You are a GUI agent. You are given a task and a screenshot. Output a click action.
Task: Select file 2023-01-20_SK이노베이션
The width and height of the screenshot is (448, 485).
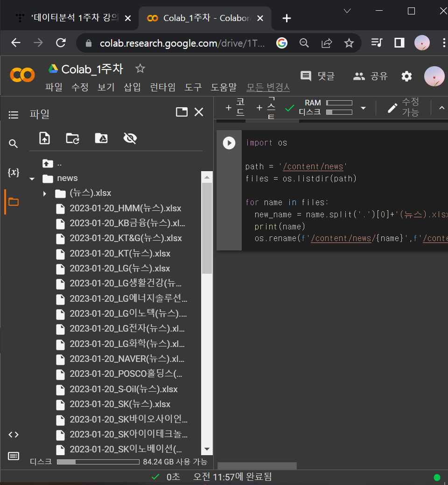coord(126,449)
